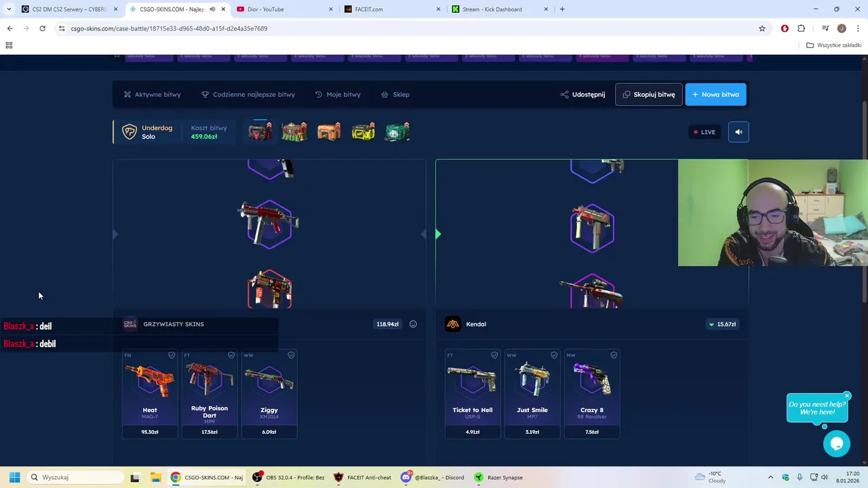Click the 118.94zł total value

click(387, 324)
